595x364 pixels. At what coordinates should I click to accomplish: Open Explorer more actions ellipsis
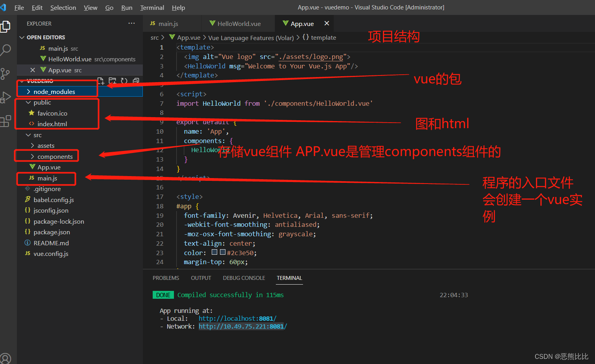(x=131, y=24)
